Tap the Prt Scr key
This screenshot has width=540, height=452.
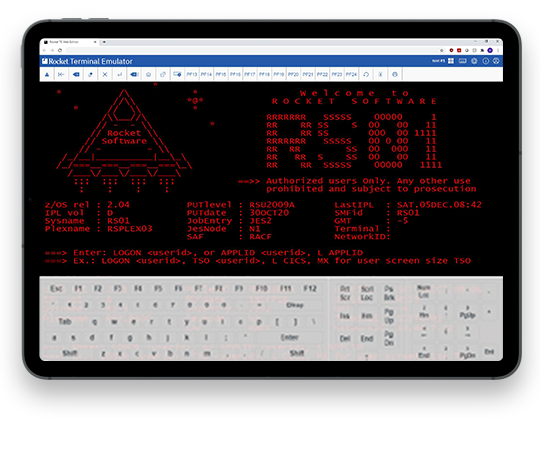[x=345, y=293]
